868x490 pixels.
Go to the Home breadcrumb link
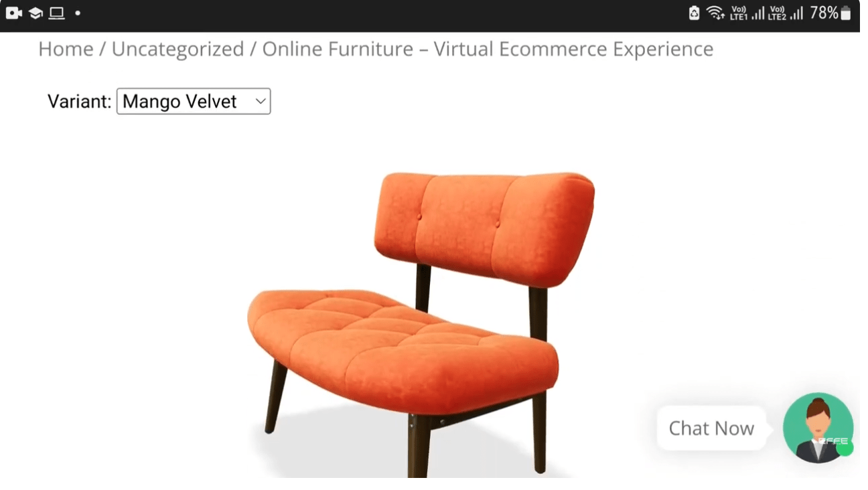pyautogui.click(x=66, y=49)
